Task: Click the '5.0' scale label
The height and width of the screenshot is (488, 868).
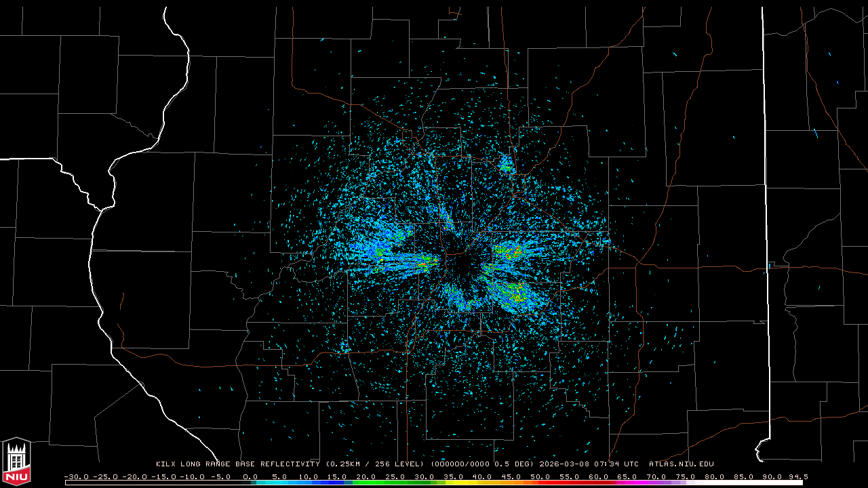Action: click(x=279, y=477)
